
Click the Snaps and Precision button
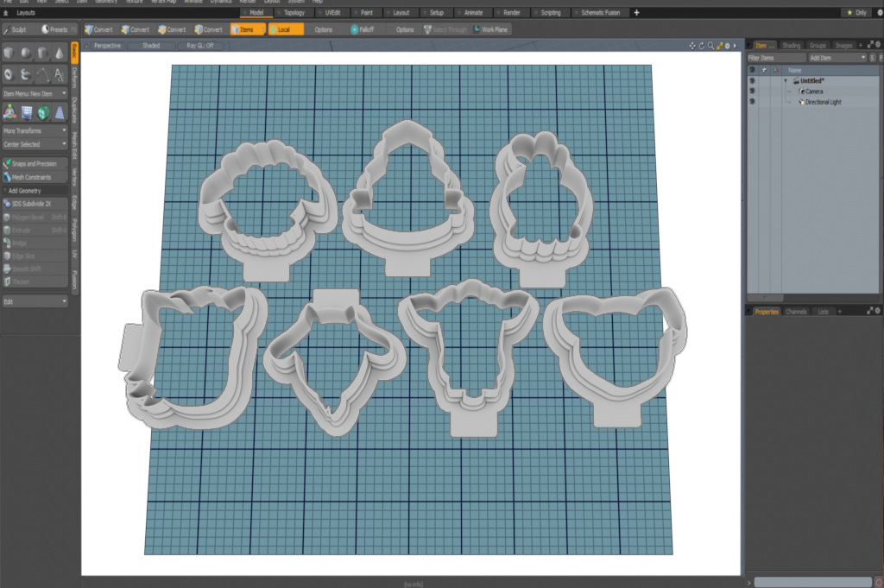point(35,163)
